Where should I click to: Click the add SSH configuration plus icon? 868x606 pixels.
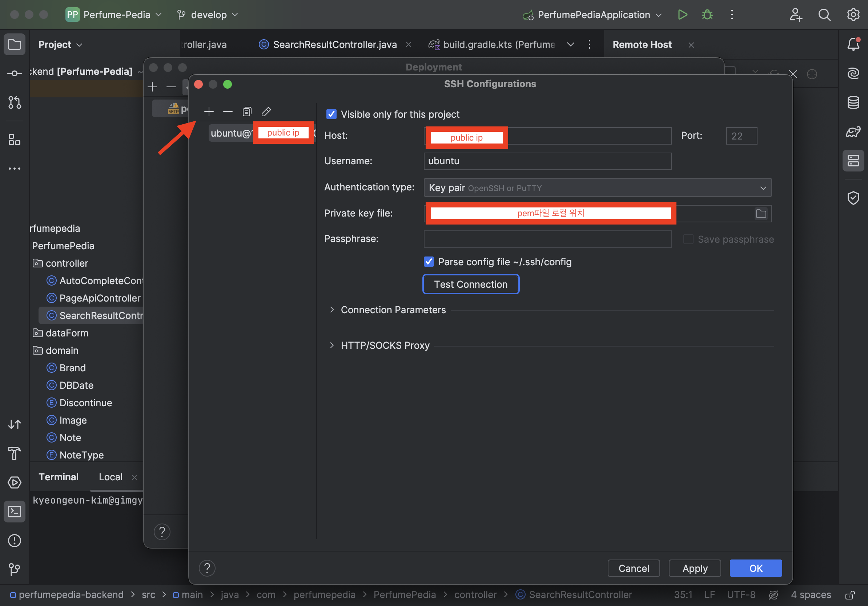(x=209, y=112)
